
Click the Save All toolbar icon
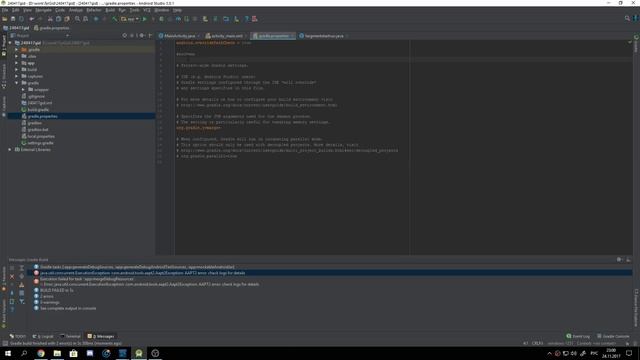click(13, 19)
